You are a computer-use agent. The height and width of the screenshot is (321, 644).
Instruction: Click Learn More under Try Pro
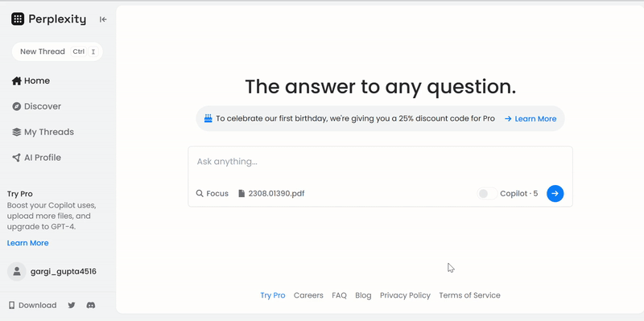(28, 243)
